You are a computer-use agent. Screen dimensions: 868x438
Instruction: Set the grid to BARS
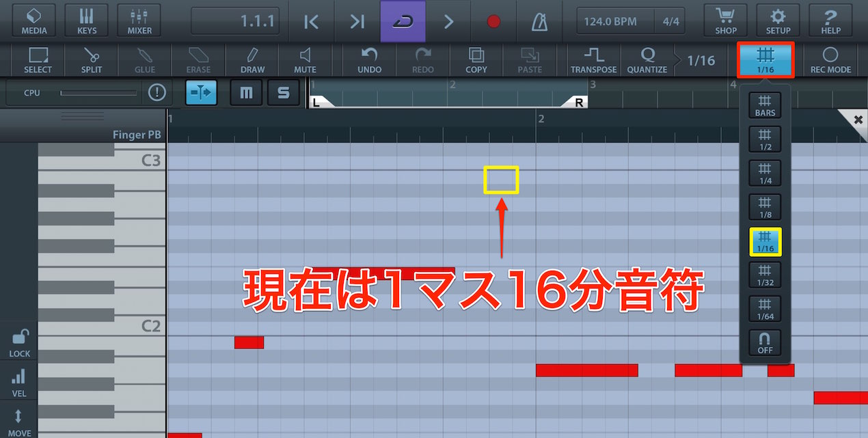(765, 105)
